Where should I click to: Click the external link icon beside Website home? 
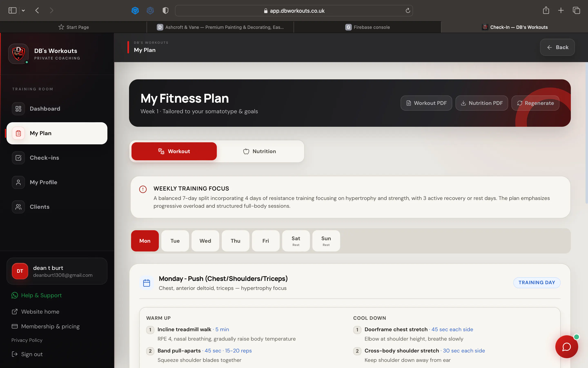click(x=14, y=312)
